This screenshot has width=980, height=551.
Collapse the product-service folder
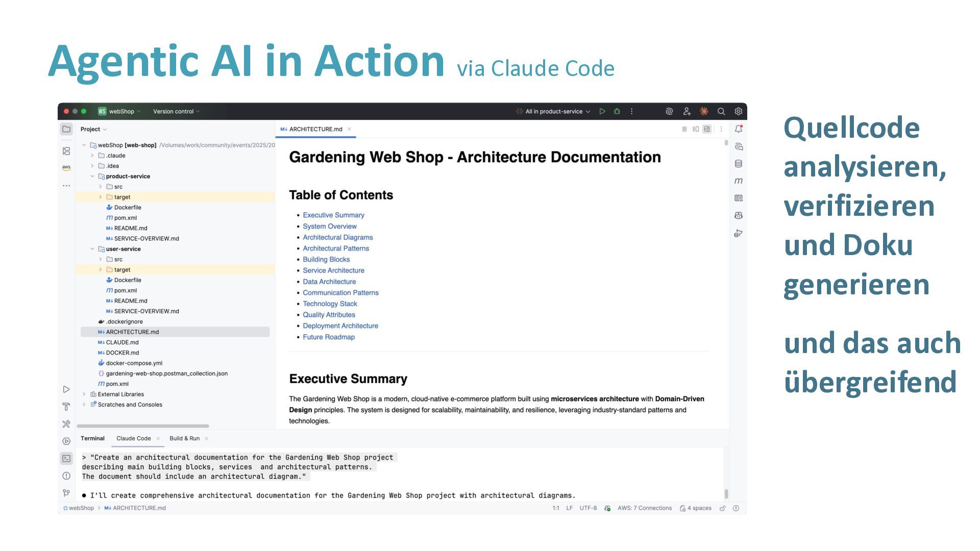92,177
